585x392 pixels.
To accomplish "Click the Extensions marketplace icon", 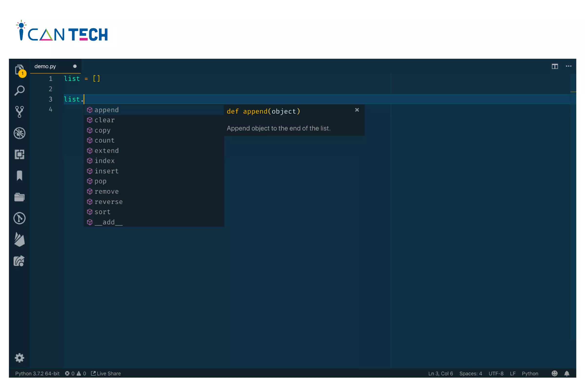I will coord(19,154).
